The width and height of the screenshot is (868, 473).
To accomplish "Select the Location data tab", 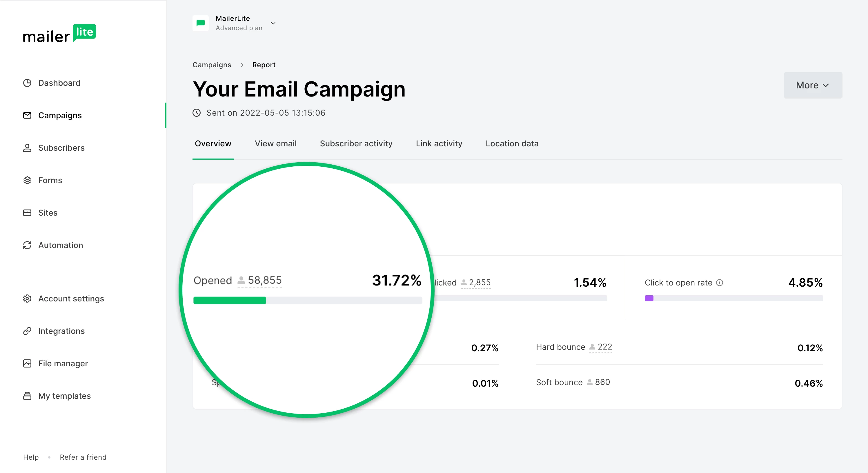I will (512, 143).
